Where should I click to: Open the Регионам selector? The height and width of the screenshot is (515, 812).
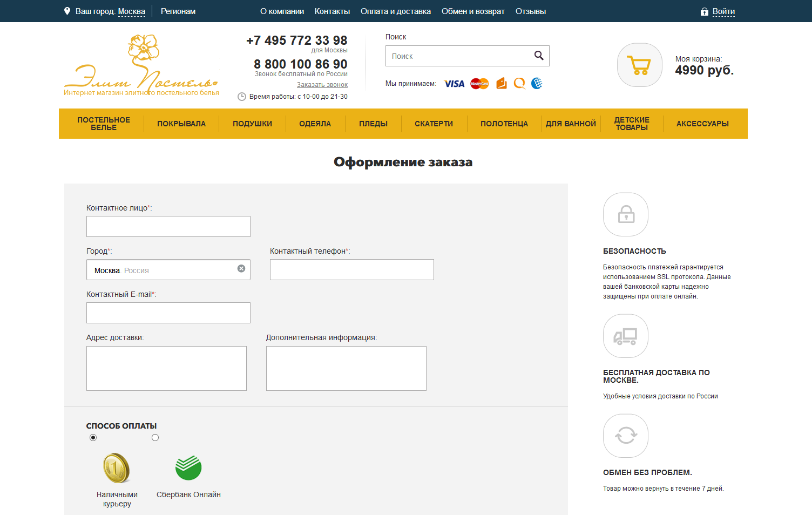pos(178,11)
